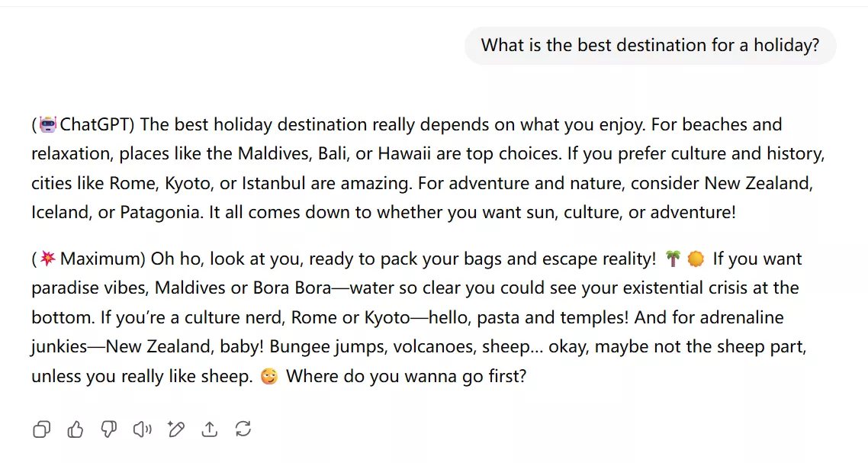Click the palm tree emoji
The height and width of the screenshot is (463, 868).
673,259
